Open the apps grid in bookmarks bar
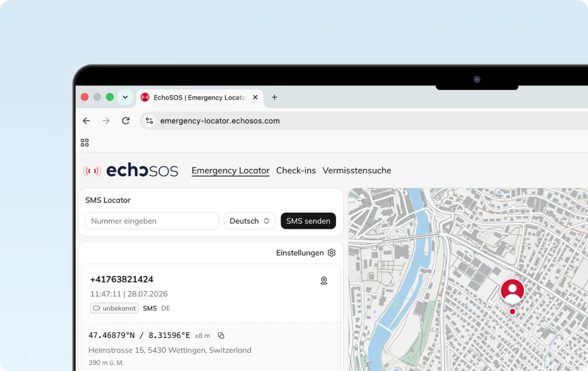The height and width of the screenshot is (371, 588). 85,143
